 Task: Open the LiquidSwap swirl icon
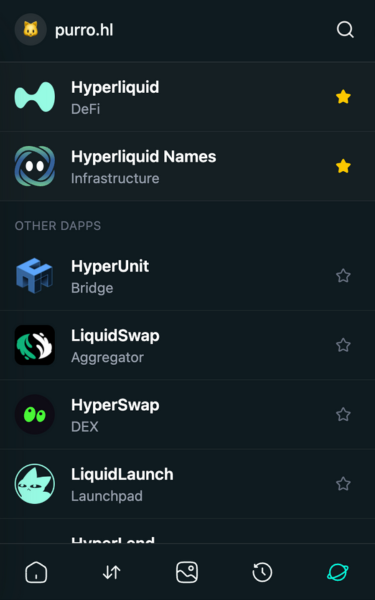35,345
